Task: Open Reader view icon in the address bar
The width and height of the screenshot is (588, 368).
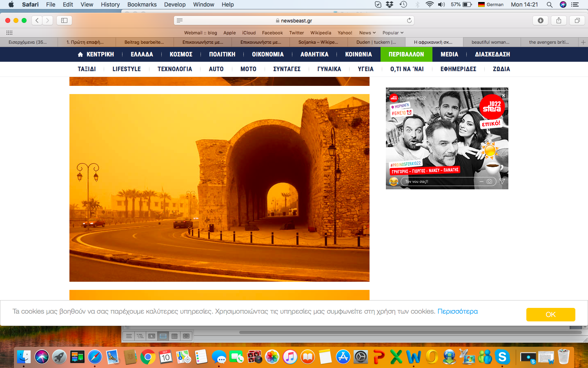Action: click(180, 20)
